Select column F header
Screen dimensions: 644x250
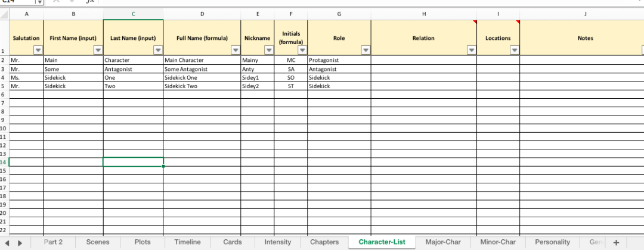pos(291,14)
